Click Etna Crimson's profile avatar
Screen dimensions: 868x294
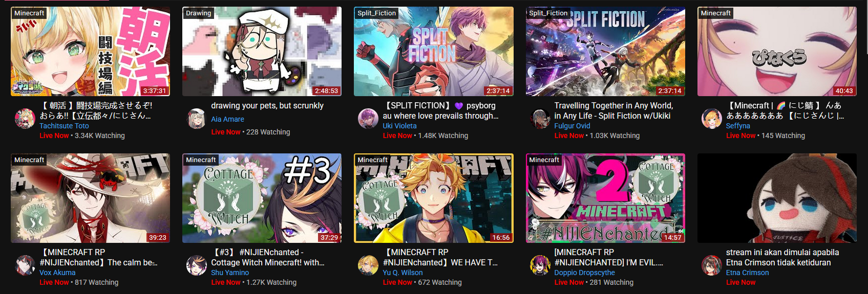(711, 265)
